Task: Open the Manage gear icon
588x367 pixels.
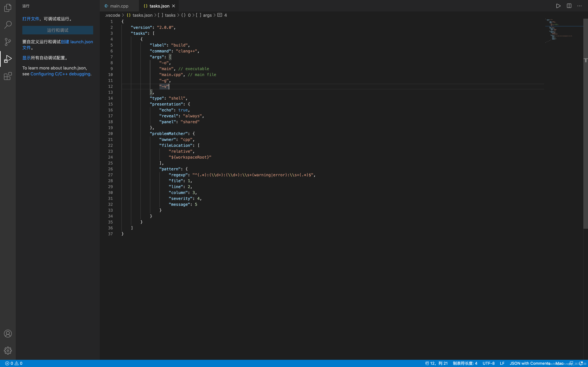Action: [8, 350]
